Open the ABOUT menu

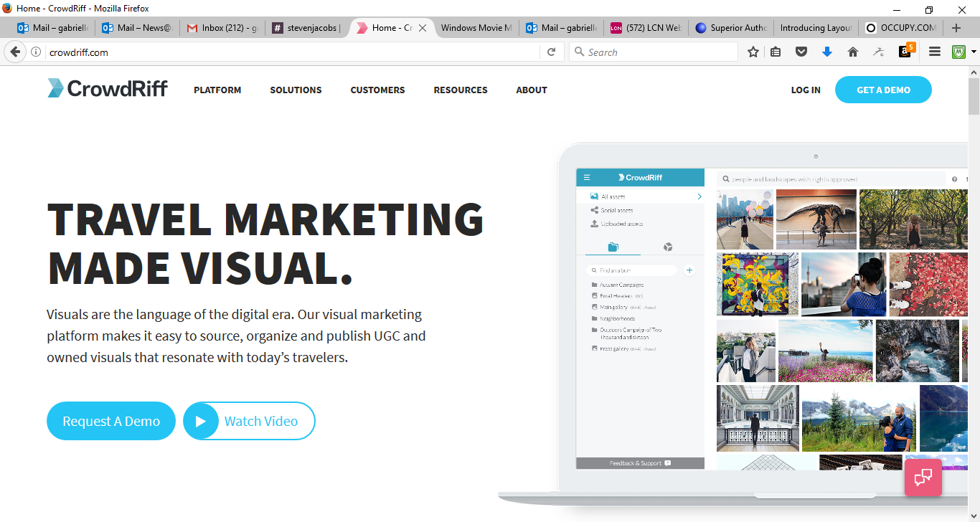point(532,90)
